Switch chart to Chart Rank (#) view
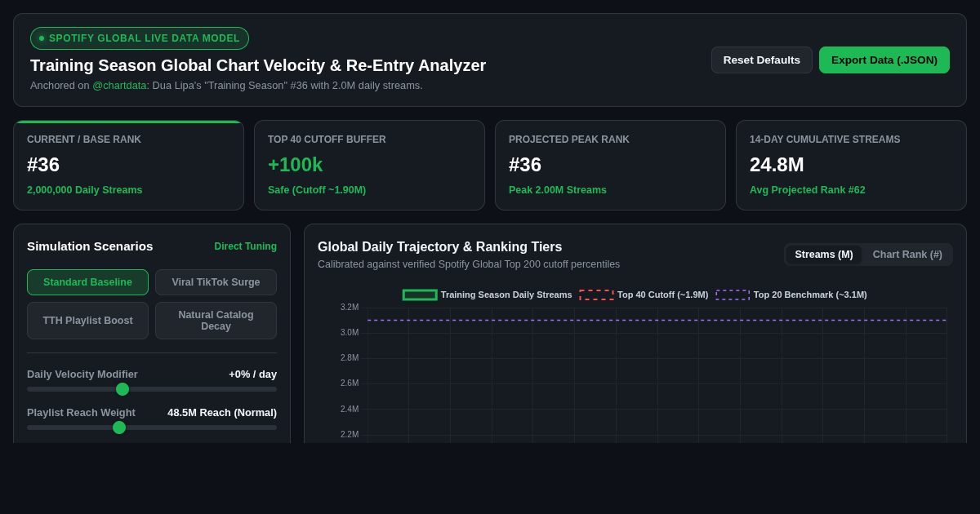This screenshot has height=514, width=980. coord(907,255)
